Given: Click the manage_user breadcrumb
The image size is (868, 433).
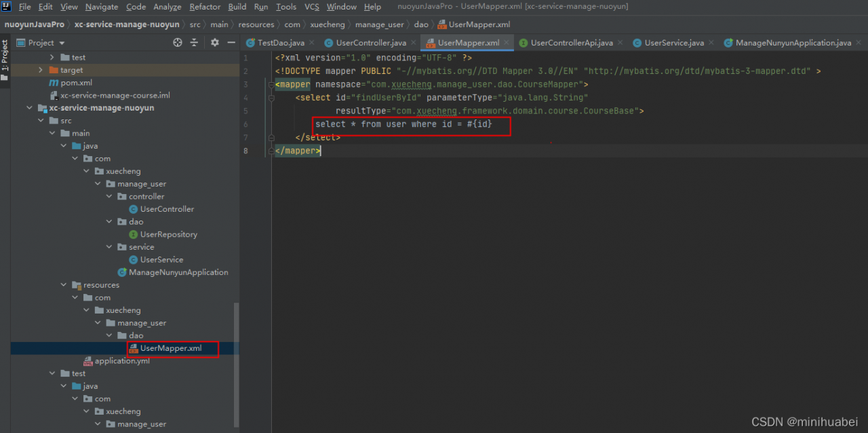Looking at the screenshot, I should 380,24.
